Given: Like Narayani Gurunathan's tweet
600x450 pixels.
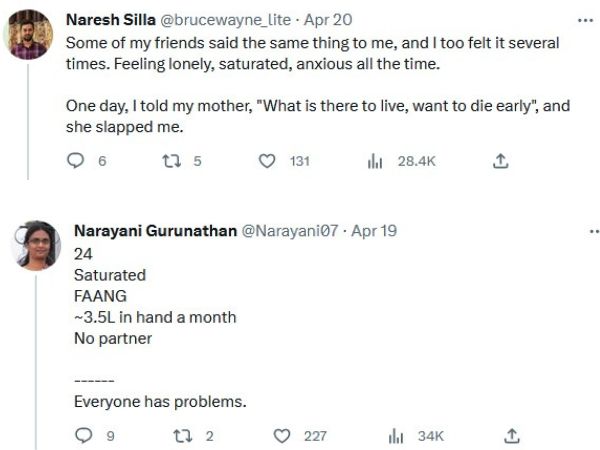Looking at the screenshot, I should 282,435.
